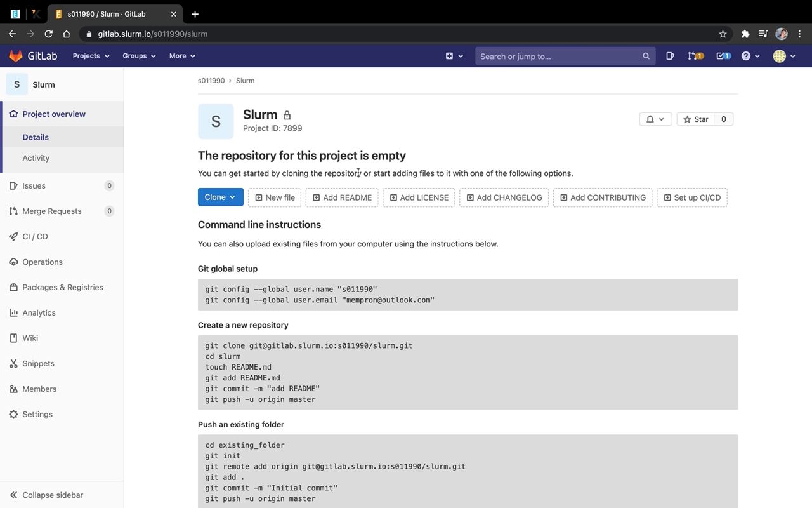This screenshot has width=812, height=508.
Task: Open CI / CD in sidebar
Action: 62,236
